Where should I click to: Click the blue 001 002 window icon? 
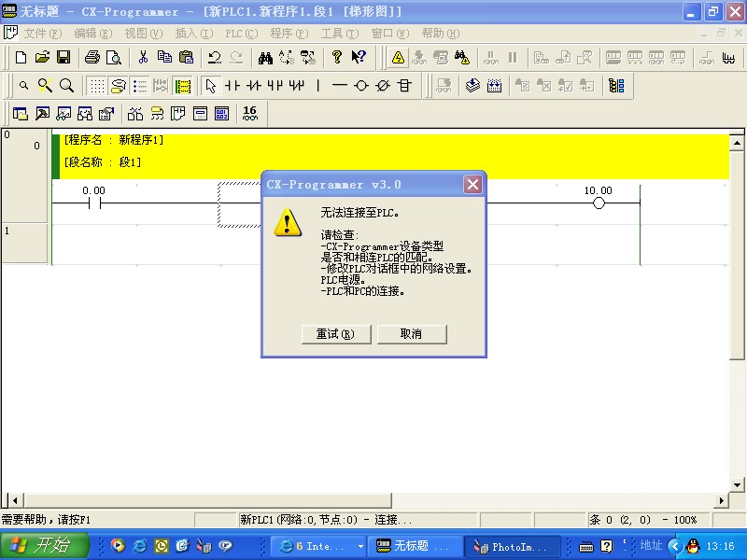(x=221, y=114)
